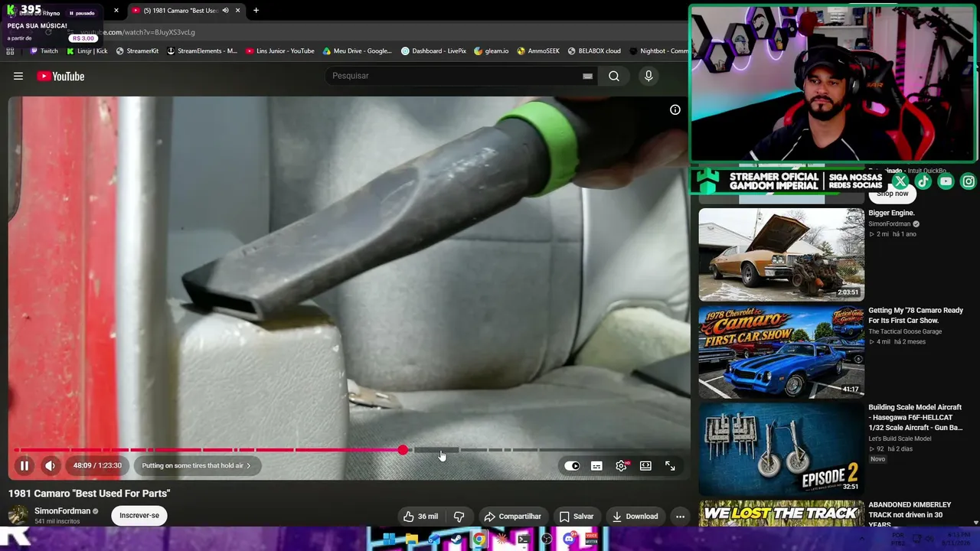Close the 1981 Camaro tab
980x551 pixels.
pyautogui.click(x=238, y=11)
